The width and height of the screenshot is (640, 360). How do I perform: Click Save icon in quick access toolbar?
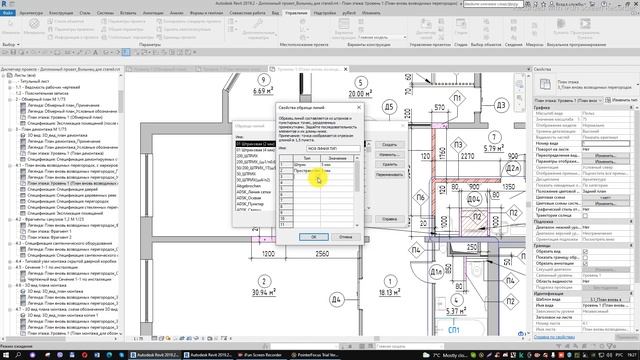tap(13, 52)
